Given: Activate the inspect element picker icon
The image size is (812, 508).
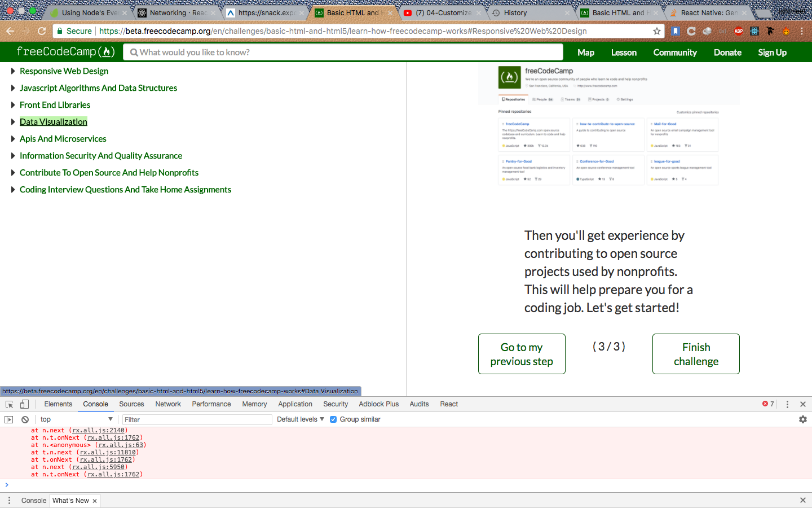Looking at the screenshot, I should 10,404.
